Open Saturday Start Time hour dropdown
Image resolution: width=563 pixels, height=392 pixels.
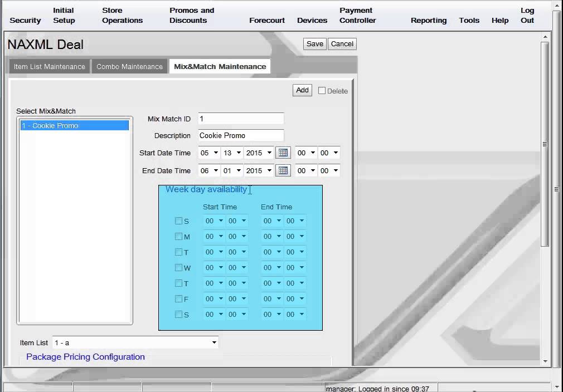pyautogui.click(x=214, y=315)
